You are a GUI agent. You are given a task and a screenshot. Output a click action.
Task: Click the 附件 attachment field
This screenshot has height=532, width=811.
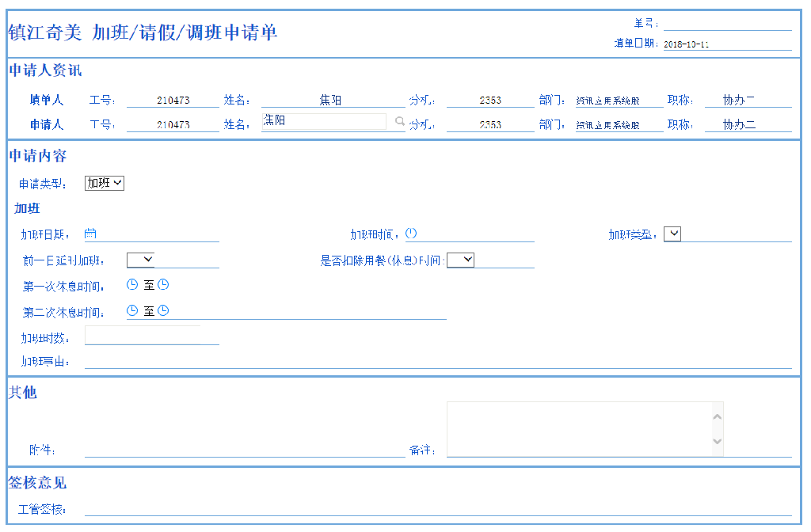(x=245, y=450)
